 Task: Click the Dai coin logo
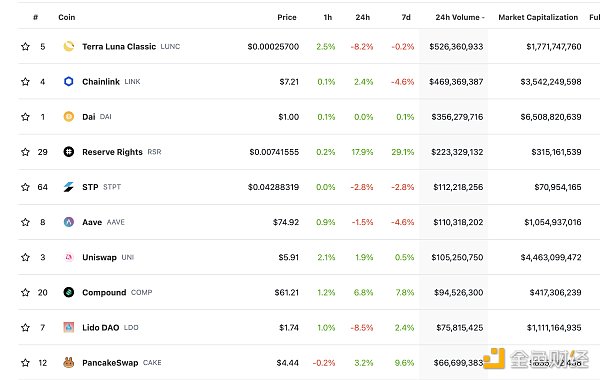pos(68,117)
